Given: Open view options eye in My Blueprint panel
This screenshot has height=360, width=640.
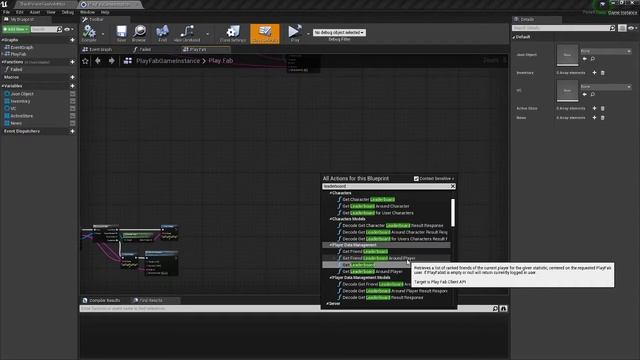Looking at the screenshot, I should pos(68,29).
